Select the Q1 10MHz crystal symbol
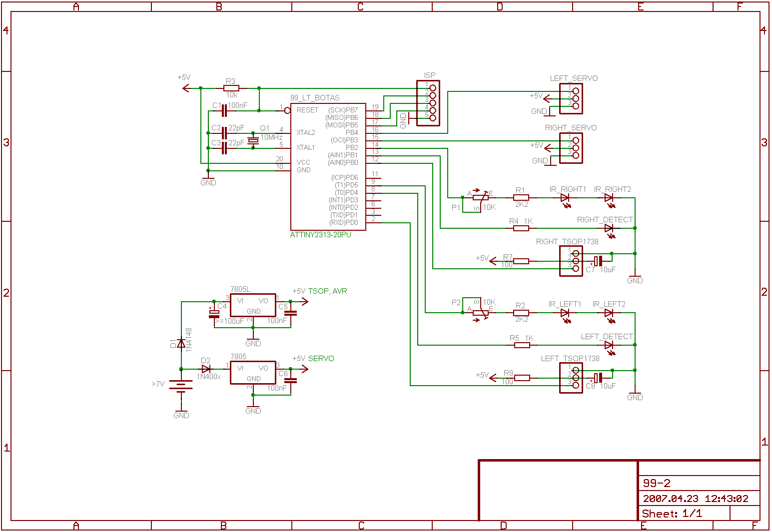772x532 pixels. tap(253, 140)
